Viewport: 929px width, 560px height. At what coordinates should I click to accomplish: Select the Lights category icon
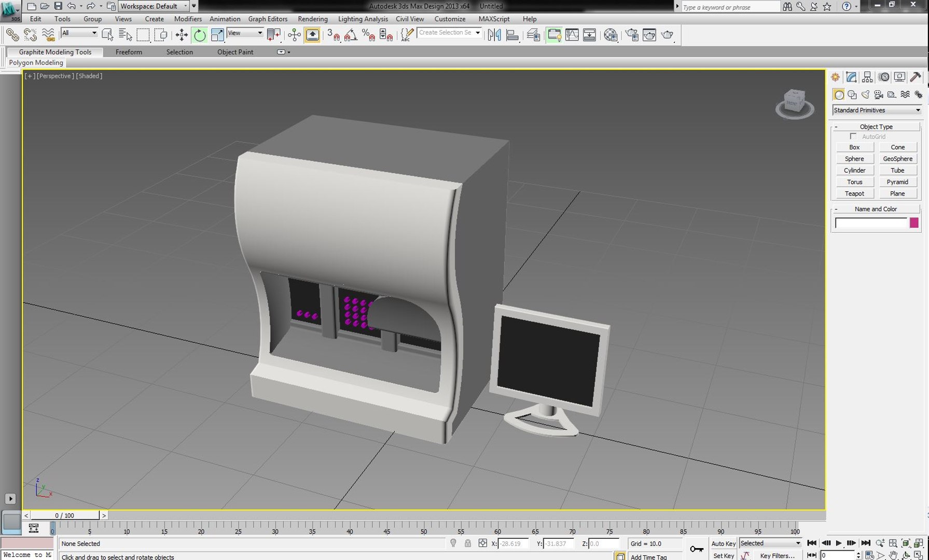[x=865, y=94]
